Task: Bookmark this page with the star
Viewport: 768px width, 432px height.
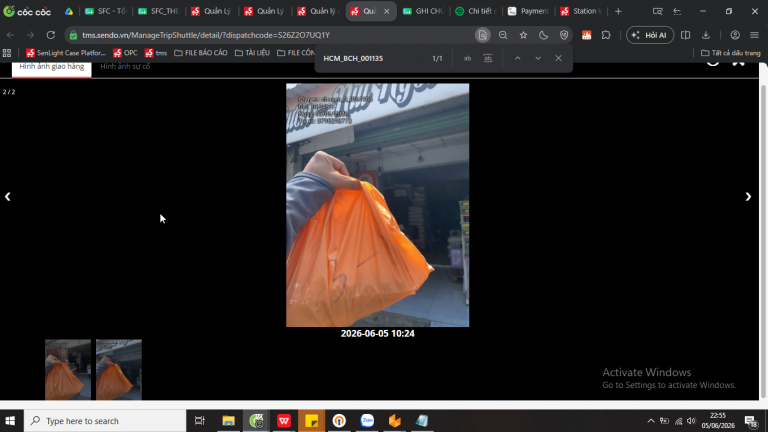Action: (523, 35)
